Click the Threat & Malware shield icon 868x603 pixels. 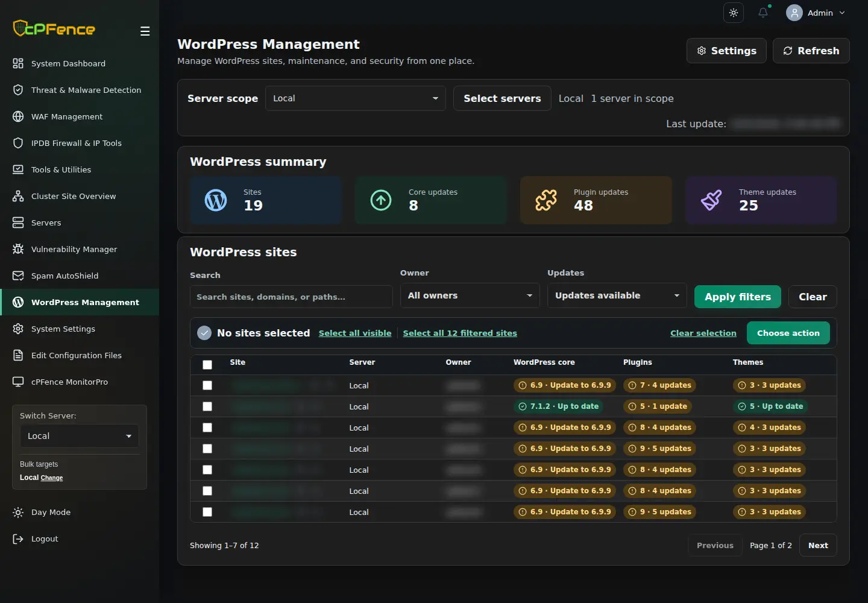pos(18,90)
